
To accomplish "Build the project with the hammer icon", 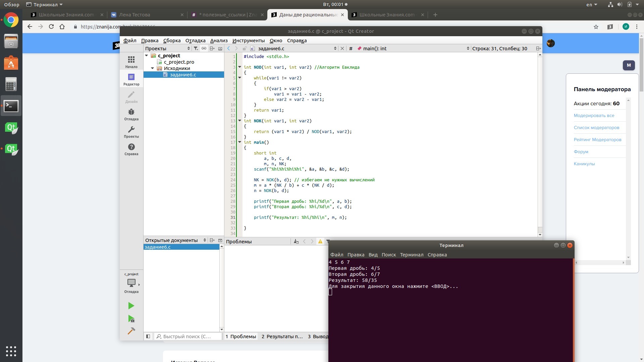I will 131,331.
